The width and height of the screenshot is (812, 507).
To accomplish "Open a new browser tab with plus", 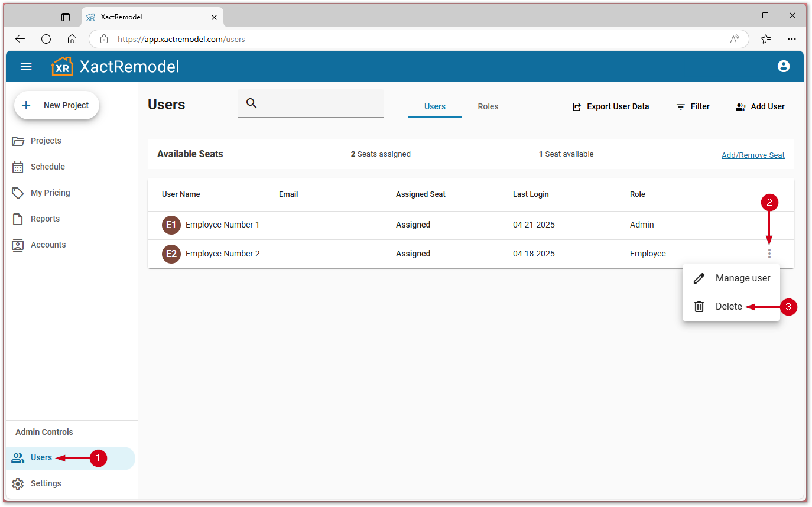I will pos(236,17).
